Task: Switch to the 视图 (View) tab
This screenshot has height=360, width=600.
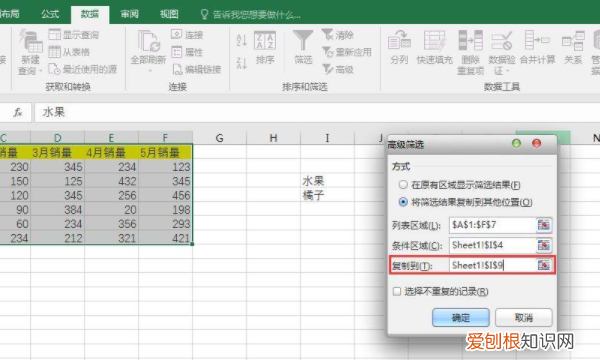Action: click(x=169, y=14)
